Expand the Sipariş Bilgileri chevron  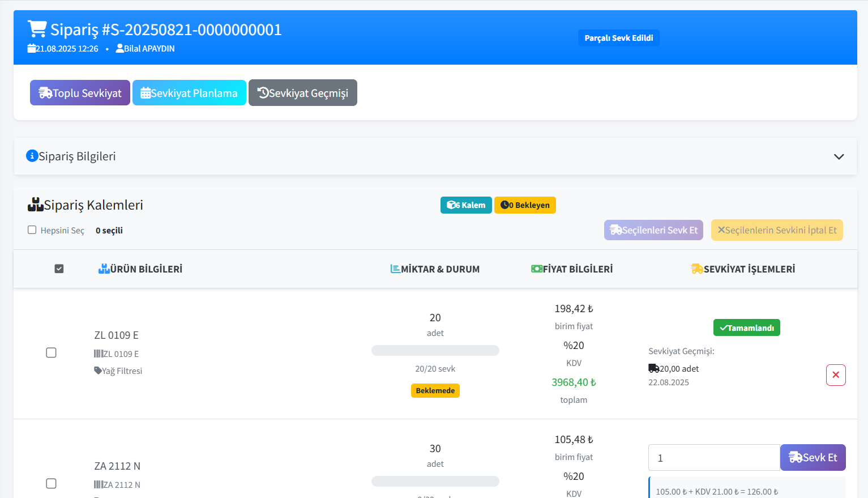pos(839,156)
